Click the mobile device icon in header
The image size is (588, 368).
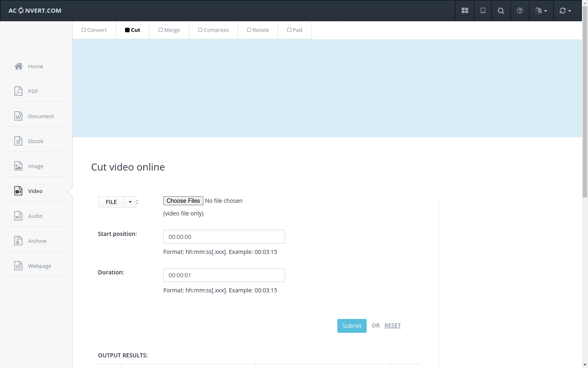tap(483, 11)
